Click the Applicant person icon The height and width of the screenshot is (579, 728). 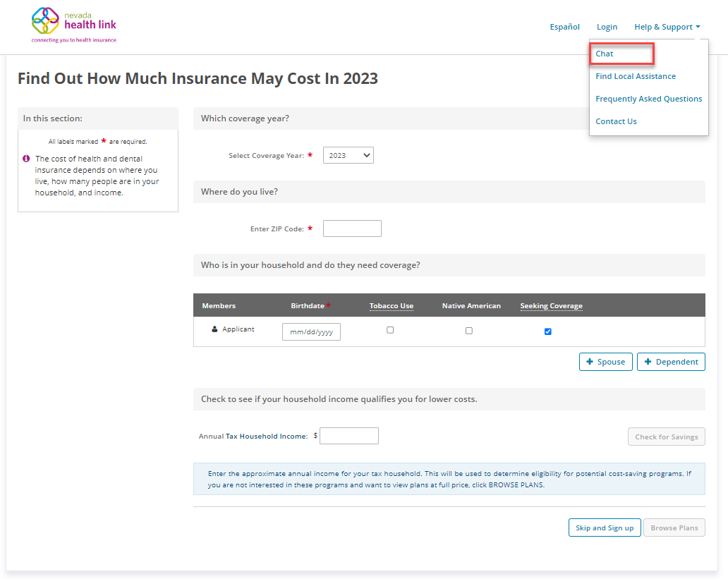point(214,329)
